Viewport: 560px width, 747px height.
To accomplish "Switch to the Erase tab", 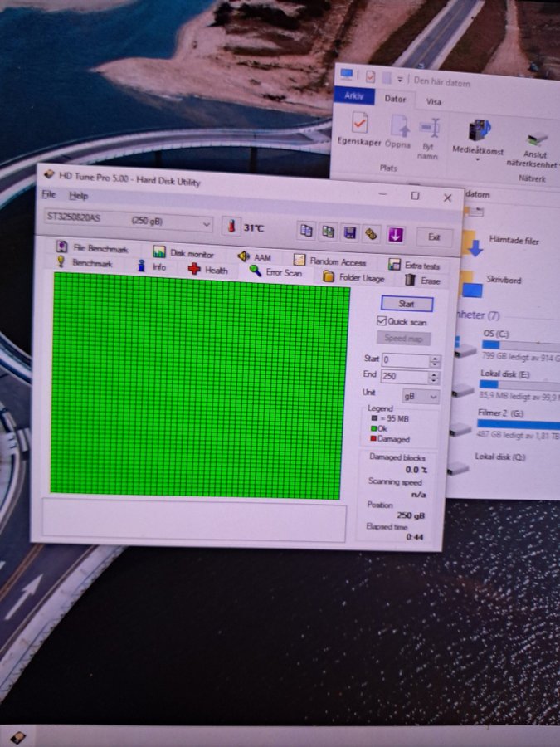I will click(x=422, y=281).
